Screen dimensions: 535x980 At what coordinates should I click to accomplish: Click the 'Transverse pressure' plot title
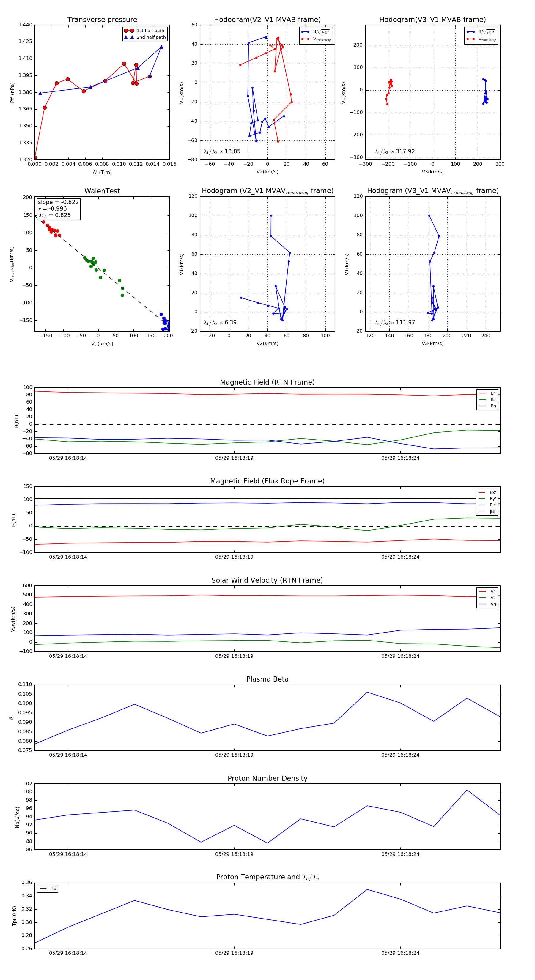(102, 20)
